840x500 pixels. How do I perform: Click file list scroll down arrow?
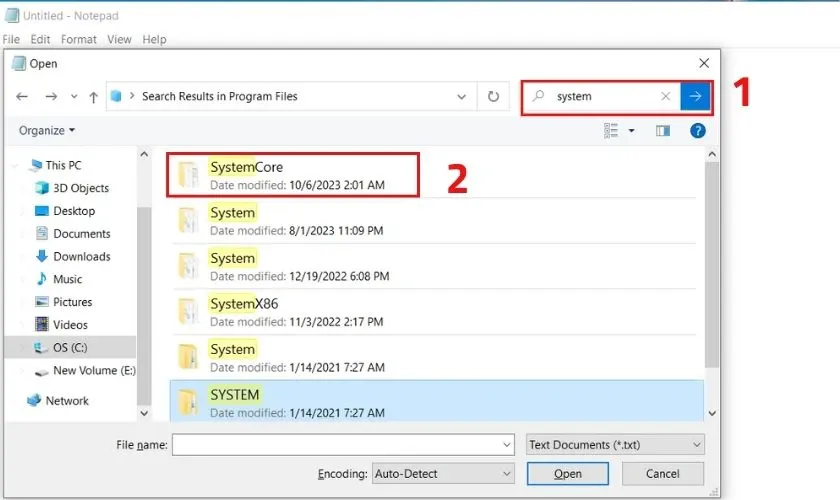point(712,413)
